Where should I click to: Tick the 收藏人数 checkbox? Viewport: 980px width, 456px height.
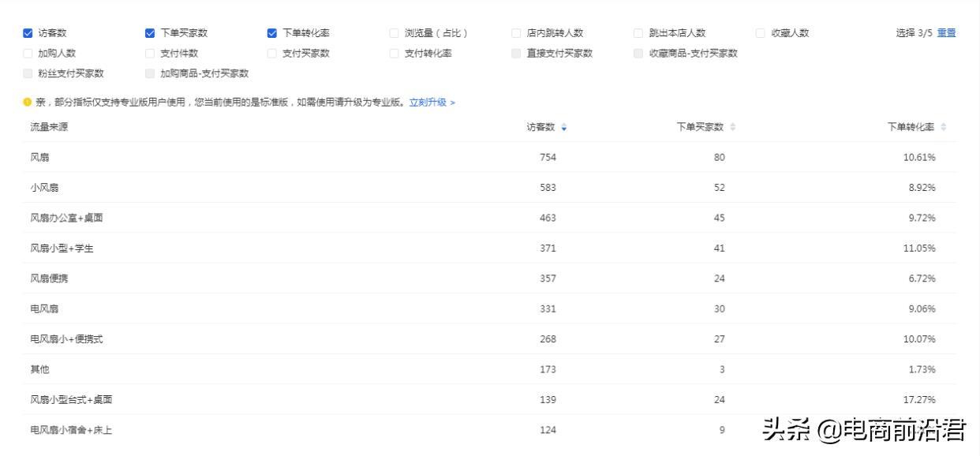761,33
